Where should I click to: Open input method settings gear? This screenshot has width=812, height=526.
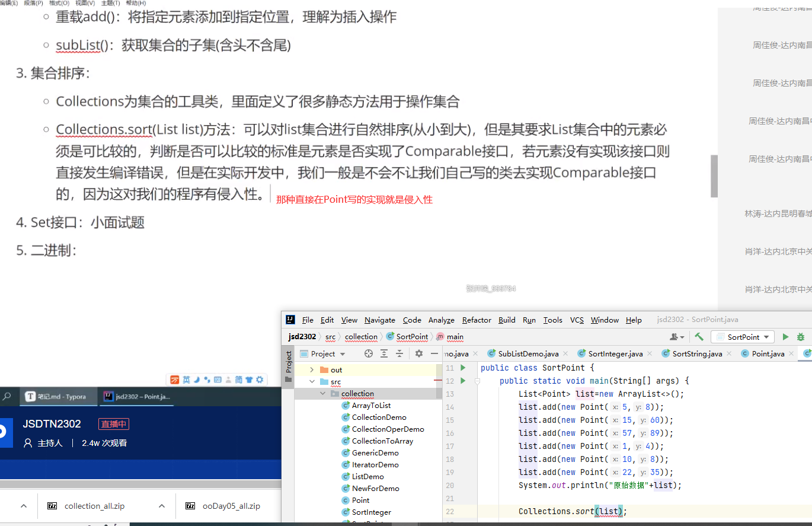[260, 380]
